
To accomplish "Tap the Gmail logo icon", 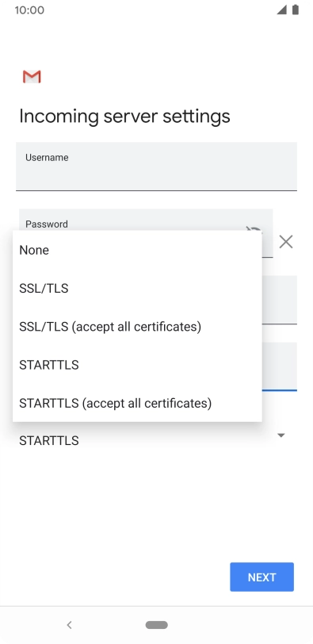I will 32,77.
